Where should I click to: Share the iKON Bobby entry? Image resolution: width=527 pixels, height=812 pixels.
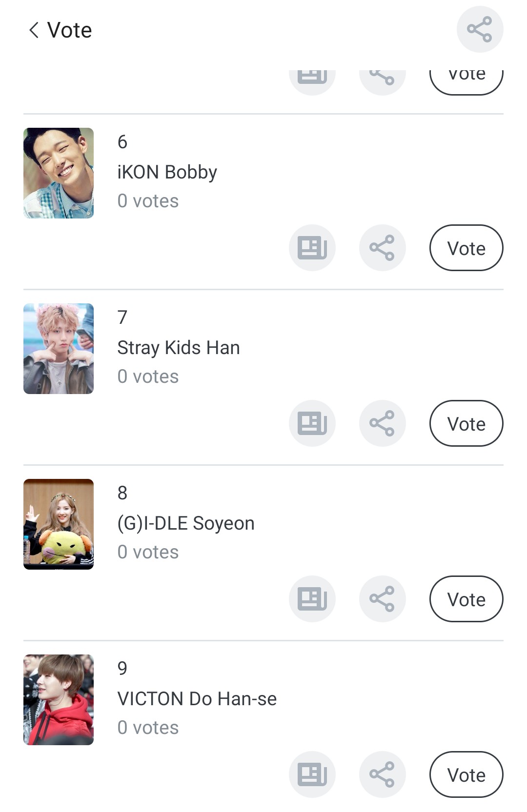point(382,248)
